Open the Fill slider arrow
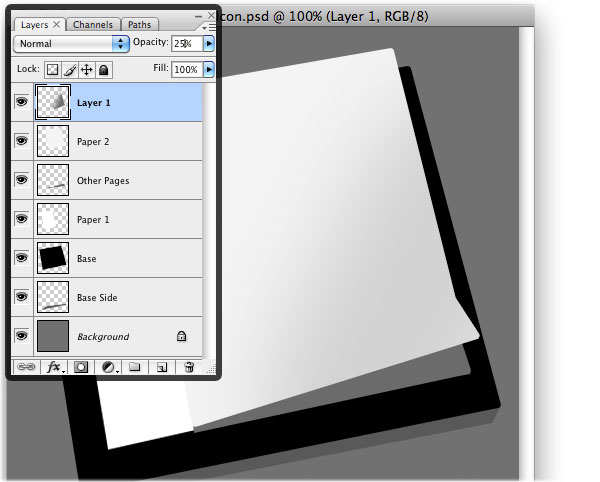 click(209, 70)
